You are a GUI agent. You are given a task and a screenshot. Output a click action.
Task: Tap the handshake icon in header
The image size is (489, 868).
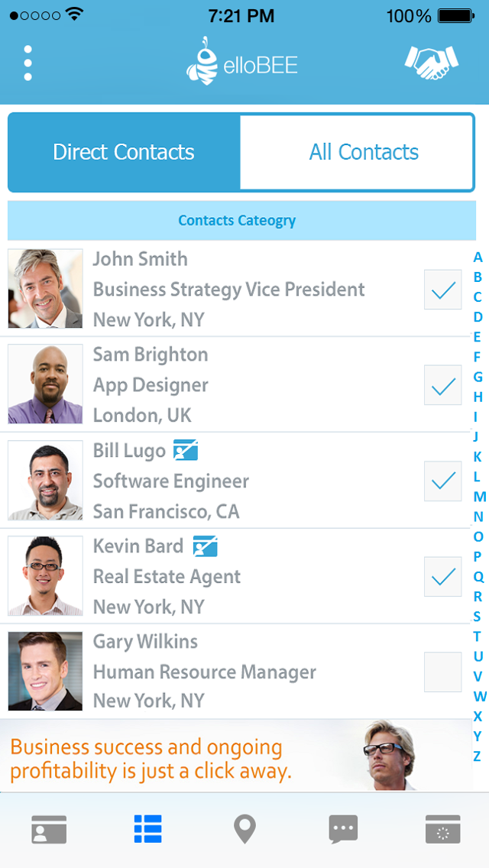tap(431, 63)
